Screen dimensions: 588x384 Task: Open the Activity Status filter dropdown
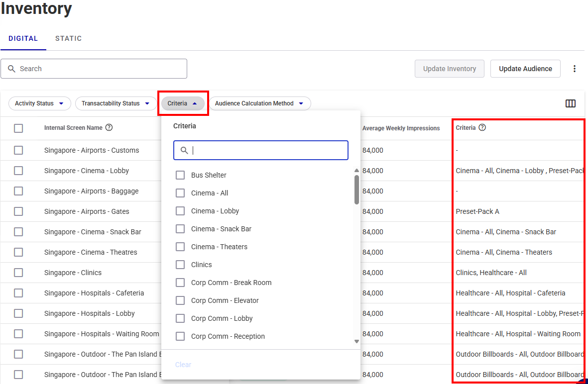40,103
